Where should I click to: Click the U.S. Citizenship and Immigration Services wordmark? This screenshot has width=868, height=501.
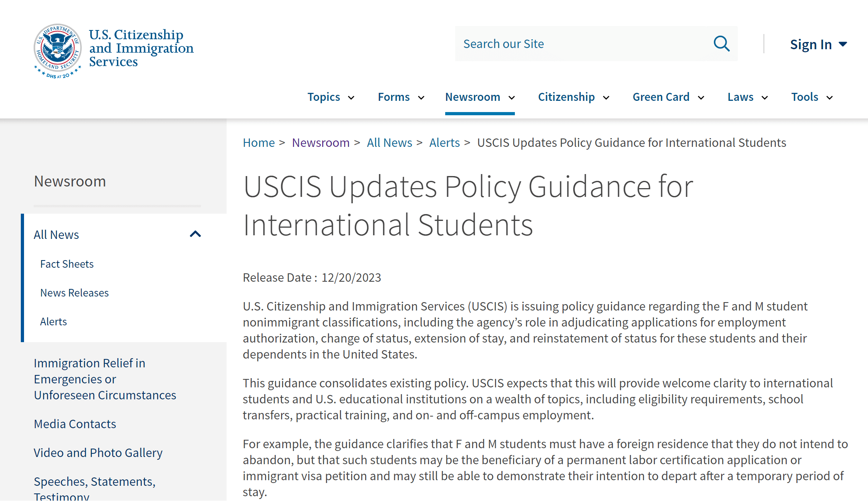(141, 48)
